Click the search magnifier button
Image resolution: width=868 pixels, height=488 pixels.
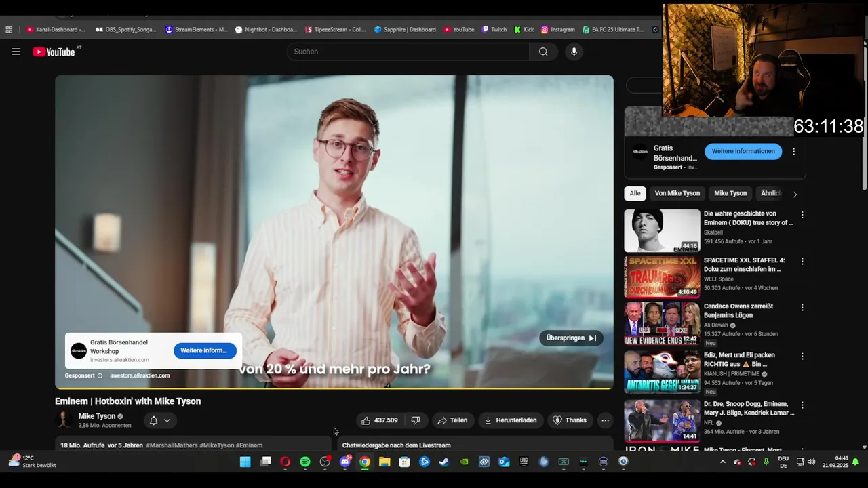[543, 52]
